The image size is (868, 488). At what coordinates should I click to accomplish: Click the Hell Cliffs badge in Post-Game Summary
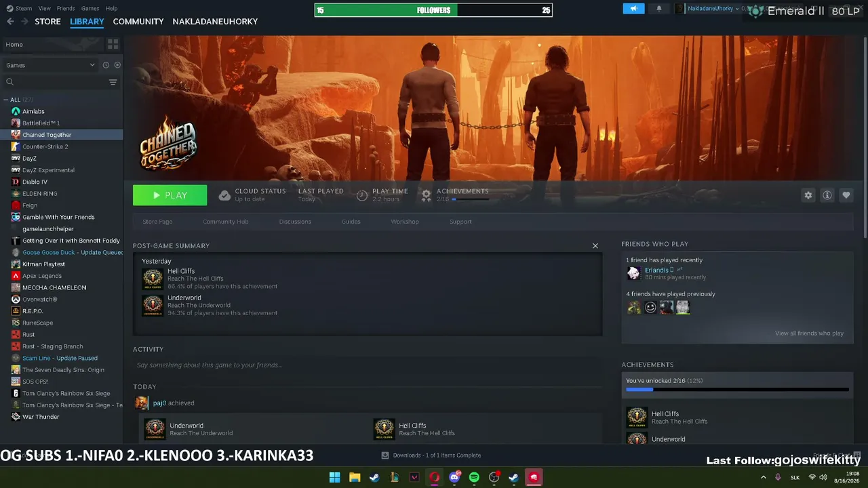(x=153, y=279)
